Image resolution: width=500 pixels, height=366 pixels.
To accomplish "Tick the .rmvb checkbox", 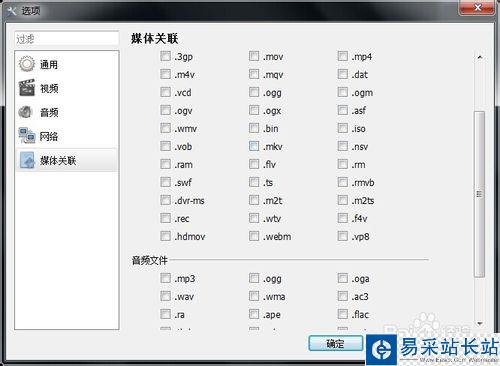I will point(343,182).
